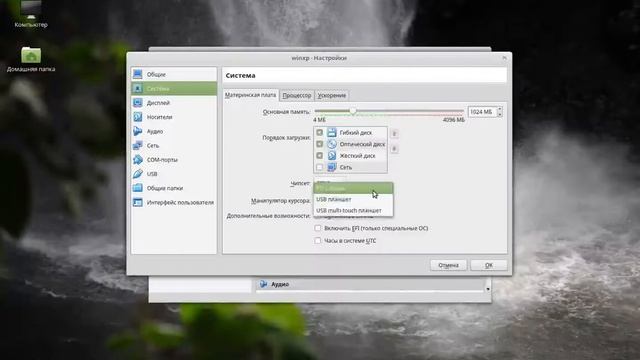The height and width of the screenshot is (360, 640).
Task: Move boot device down with the down arrow
Action: click(x=394, y=149)
